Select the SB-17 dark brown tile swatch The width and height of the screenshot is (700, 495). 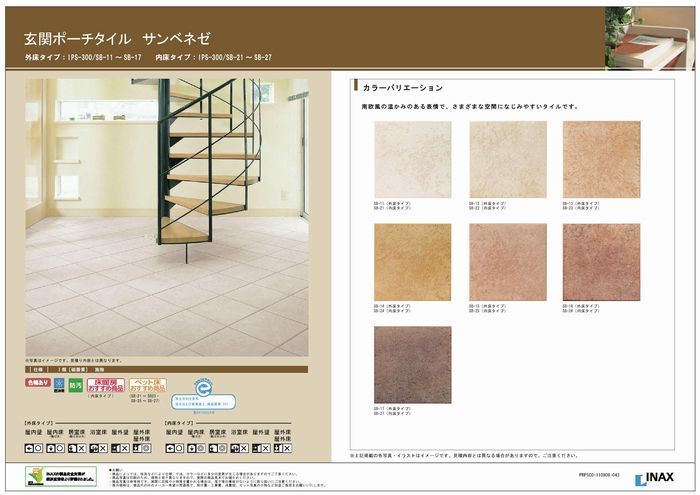(x=412, y=365)
